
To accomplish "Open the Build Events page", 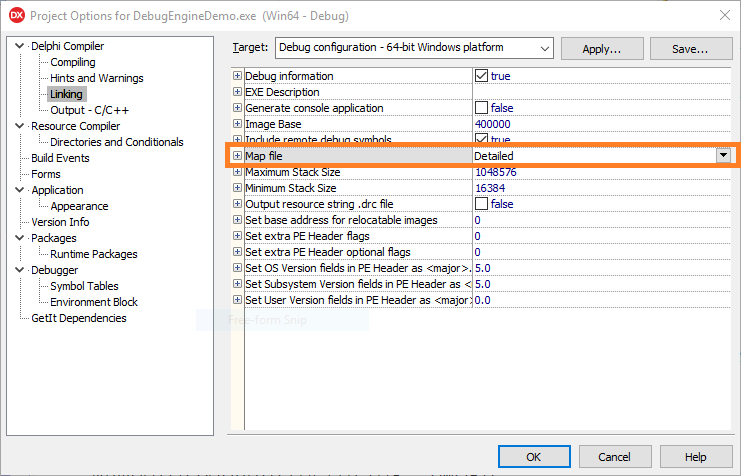I will (x=60, y=158).
